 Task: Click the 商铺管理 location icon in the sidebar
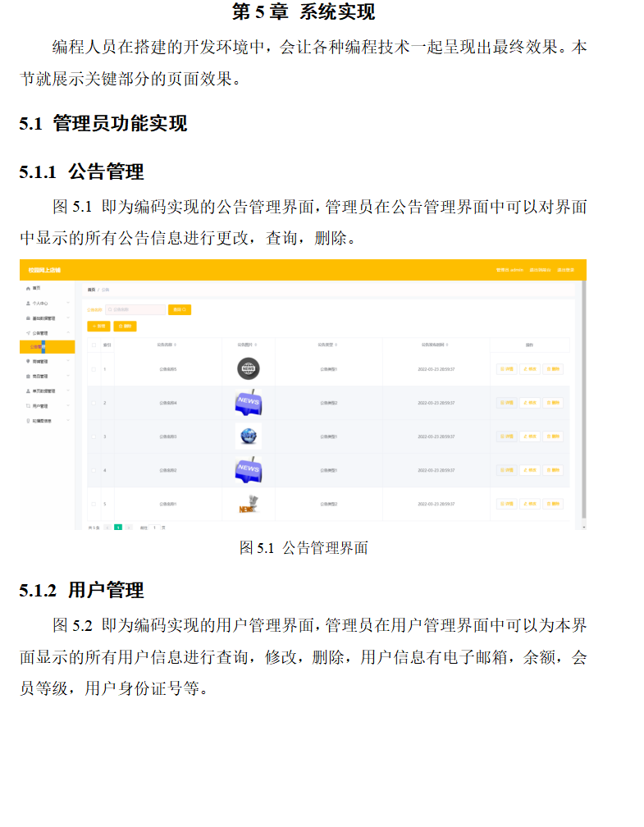pos(29,361)
